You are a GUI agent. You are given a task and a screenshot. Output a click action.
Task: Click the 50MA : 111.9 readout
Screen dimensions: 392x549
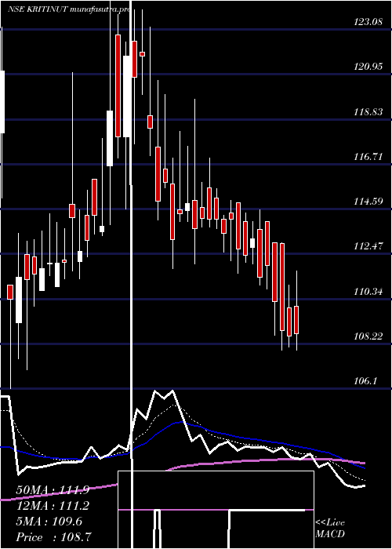[x=53, y=490]
